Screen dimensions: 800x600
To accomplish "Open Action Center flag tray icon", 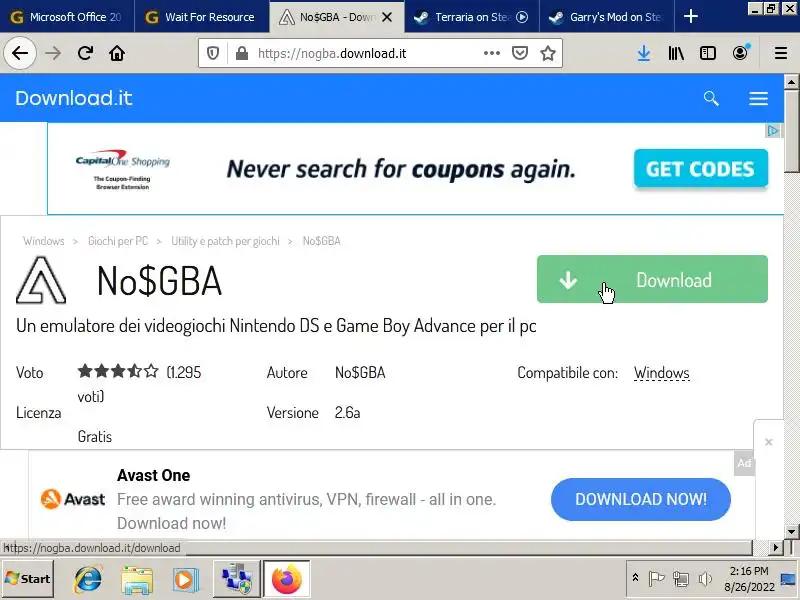I will (x=656, y=579).
